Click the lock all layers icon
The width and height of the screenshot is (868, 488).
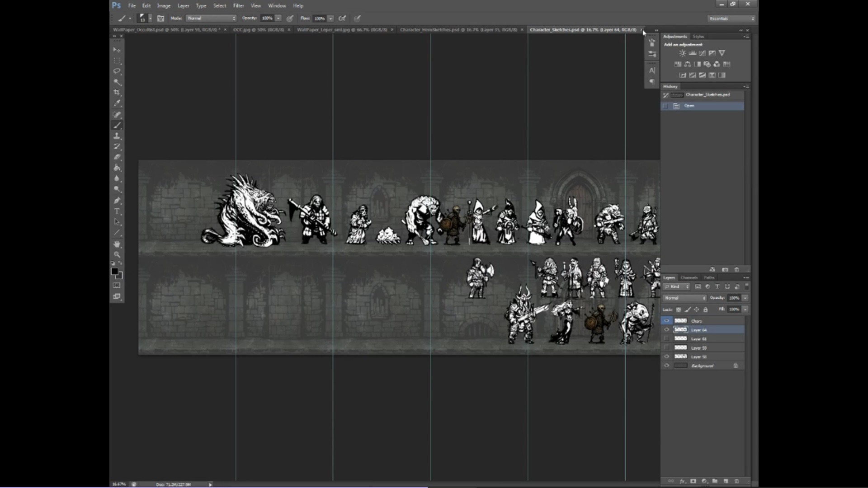click(705, 310)
